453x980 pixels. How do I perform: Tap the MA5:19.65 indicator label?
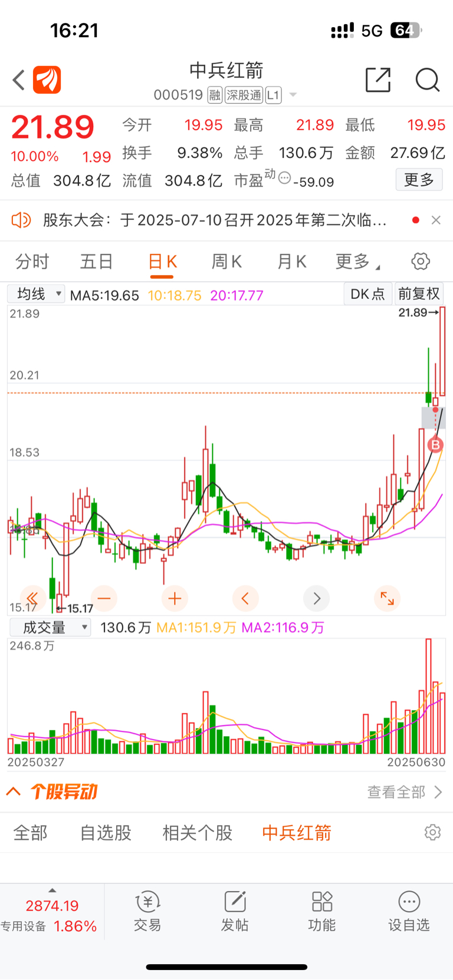[104, 295]
